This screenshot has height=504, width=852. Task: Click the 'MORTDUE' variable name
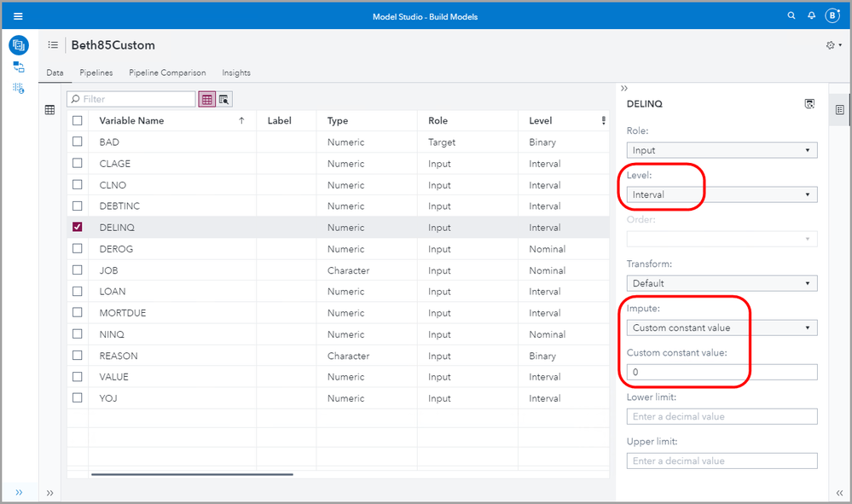tap(123, 313)
